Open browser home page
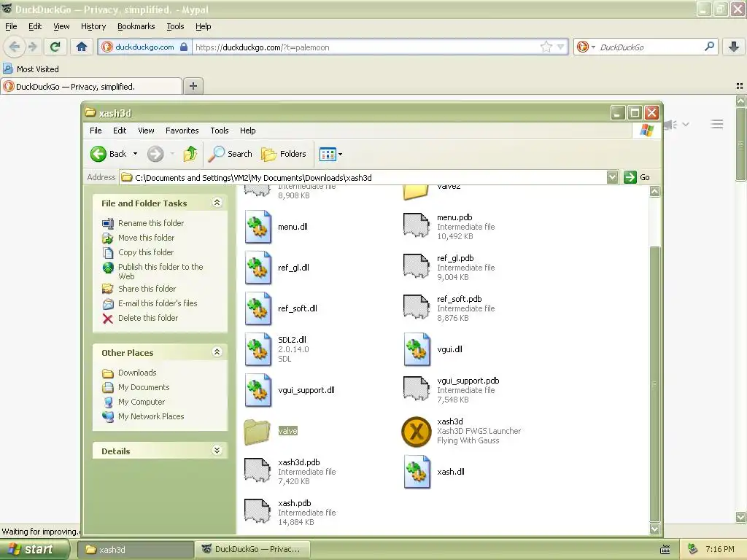 coord(82,47)
